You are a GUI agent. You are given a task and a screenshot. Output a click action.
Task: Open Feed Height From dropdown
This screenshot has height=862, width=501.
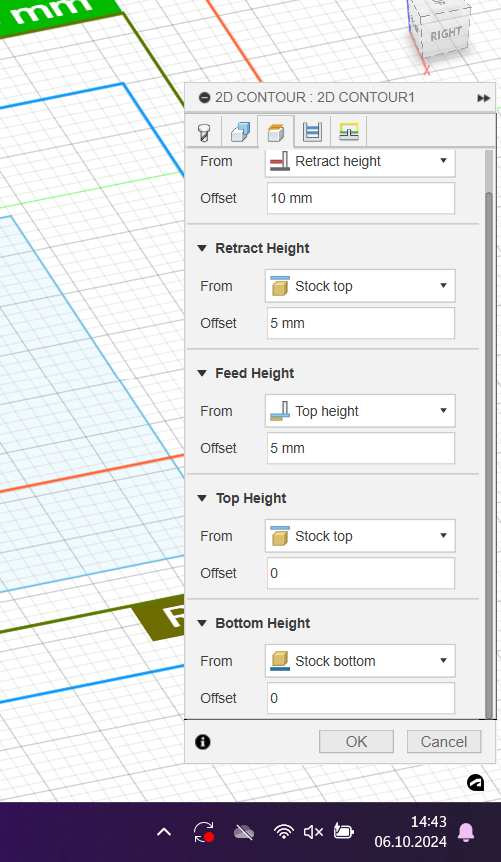click(360, 411)
